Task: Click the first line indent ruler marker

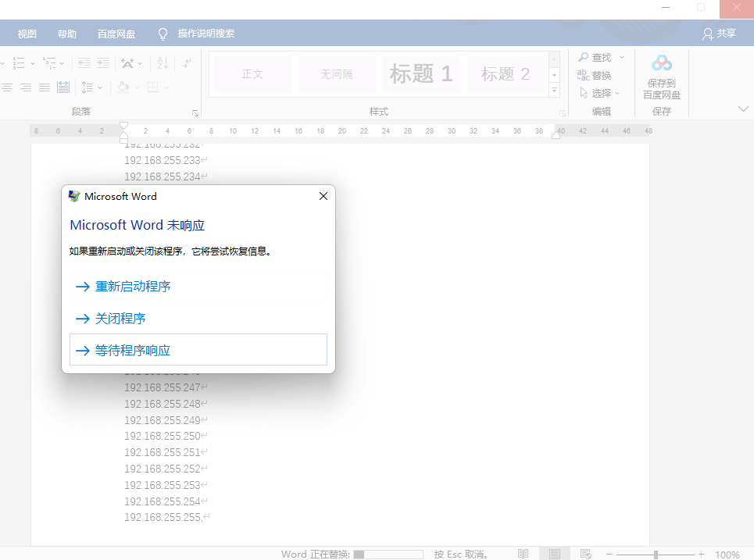Action: click(x=123, y=126)
